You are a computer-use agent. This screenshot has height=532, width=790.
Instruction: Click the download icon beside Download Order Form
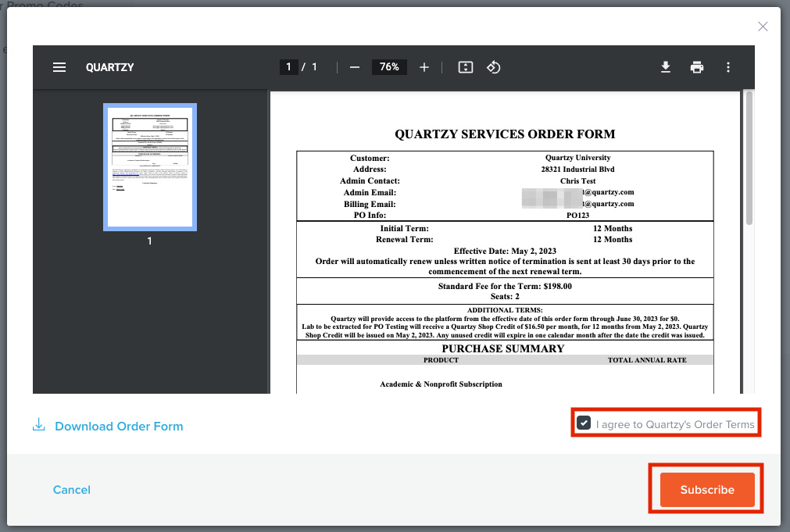[x=39, y=425]
